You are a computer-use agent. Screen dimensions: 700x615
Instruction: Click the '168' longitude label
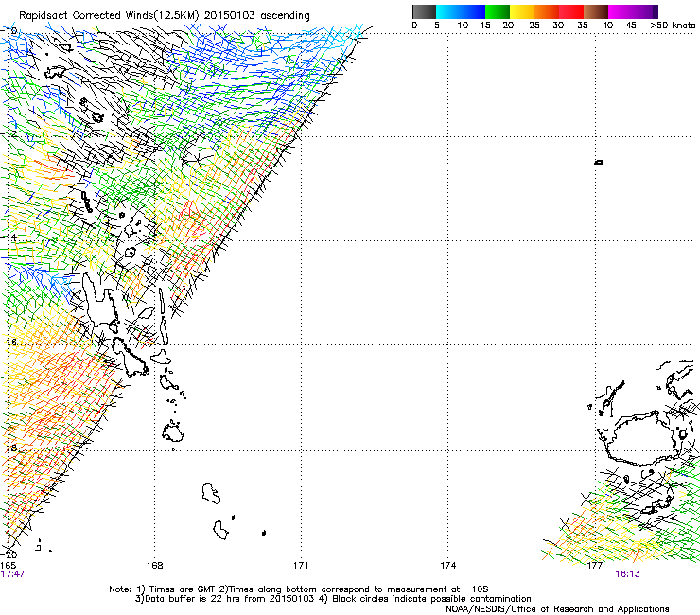click(x=155, y=566)
